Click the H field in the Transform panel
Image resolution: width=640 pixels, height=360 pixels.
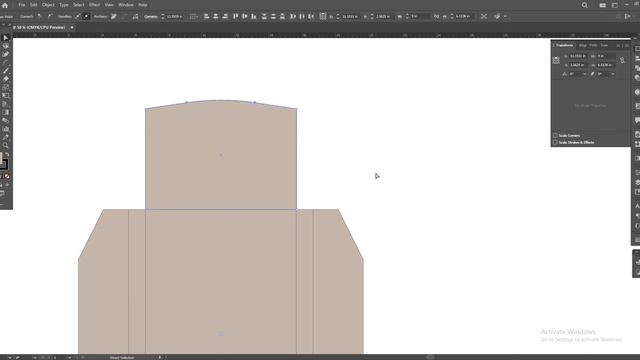[x=606, y=65]
